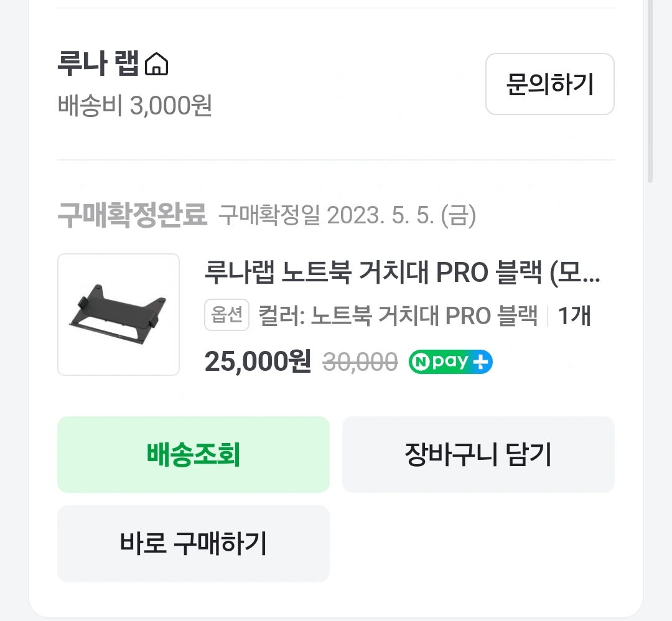Click the page's vertical scrollbar thumb
672x621 pixels.
tap(650, 91)
